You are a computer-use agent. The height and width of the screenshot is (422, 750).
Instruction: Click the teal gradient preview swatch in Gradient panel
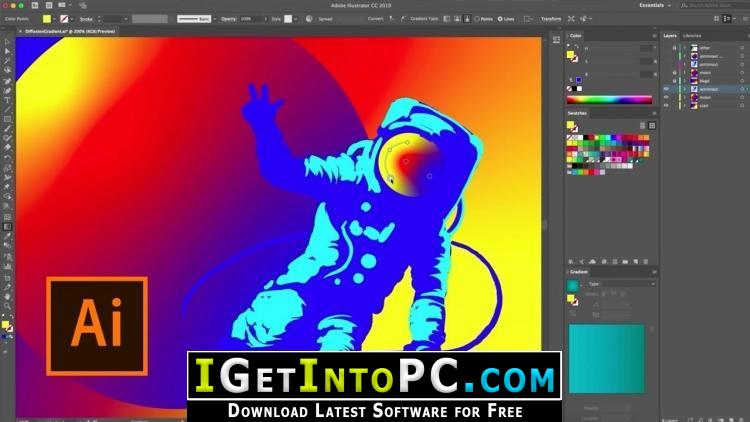point(573,286)
